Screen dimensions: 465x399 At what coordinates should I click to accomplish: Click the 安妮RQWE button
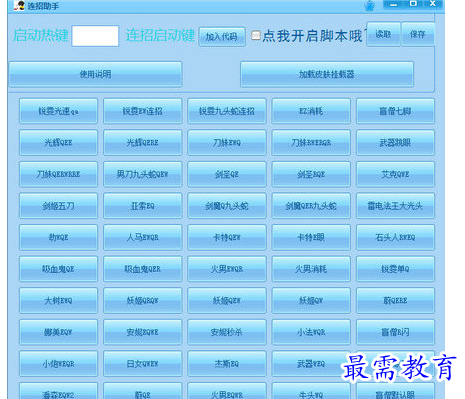(143, 332)
